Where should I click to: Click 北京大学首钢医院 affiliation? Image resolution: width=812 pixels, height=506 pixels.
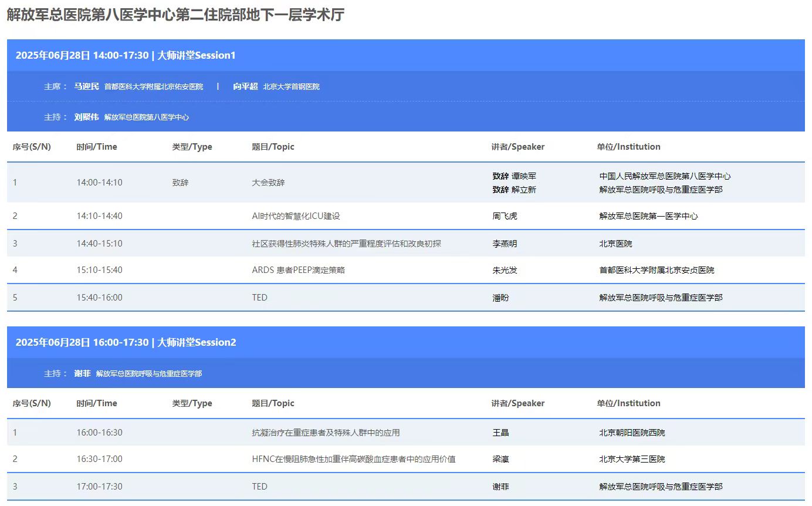292,86
